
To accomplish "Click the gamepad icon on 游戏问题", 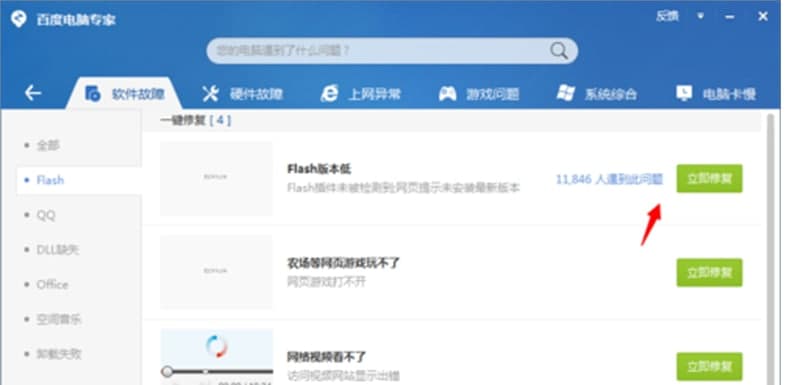I will pos(447,94).
